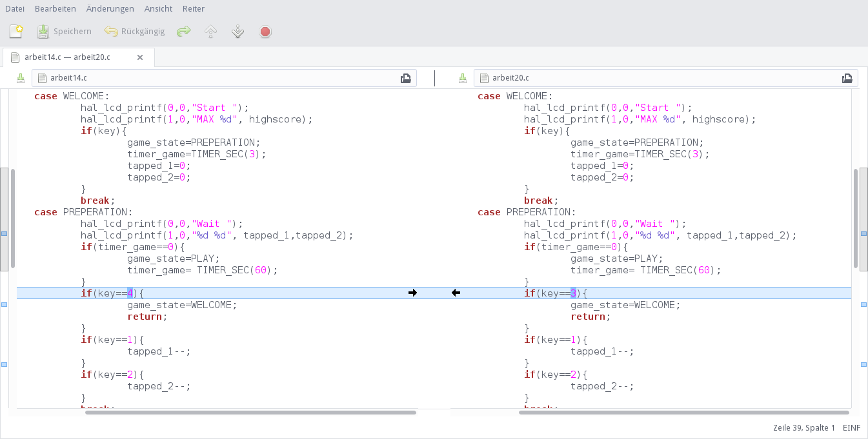Go to previous change with up arrow
868x439 pixels.
(210, 31)
